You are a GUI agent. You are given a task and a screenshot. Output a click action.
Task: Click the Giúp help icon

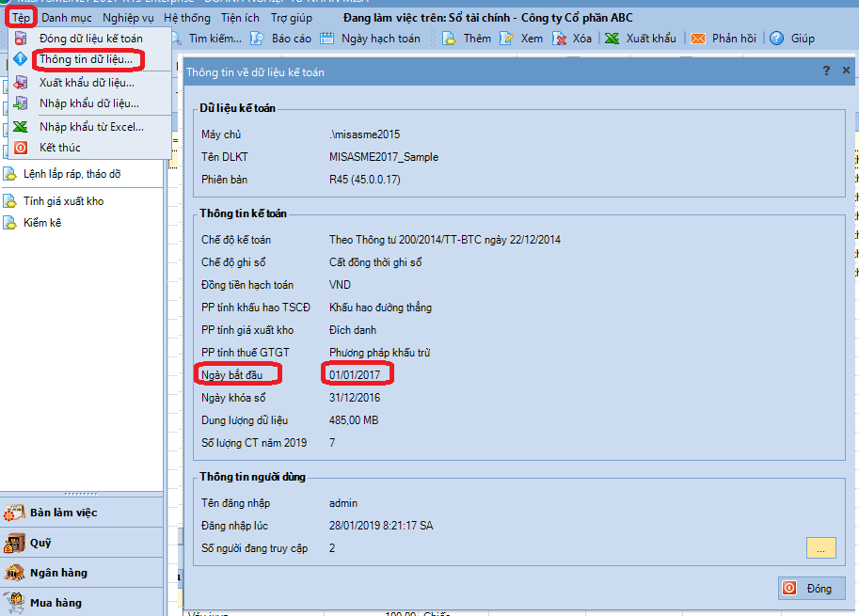[776, 39]
